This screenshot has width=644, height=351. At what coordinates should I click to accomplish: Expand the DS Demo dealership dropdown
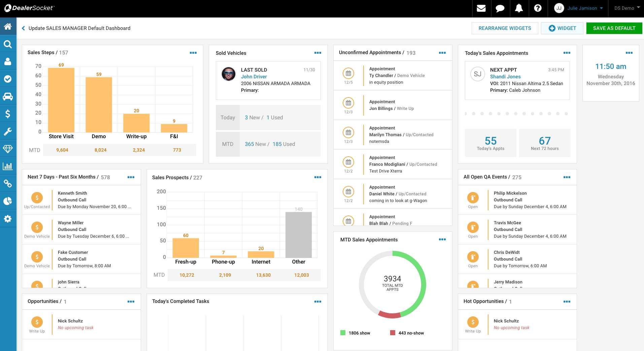pos(627,8)
